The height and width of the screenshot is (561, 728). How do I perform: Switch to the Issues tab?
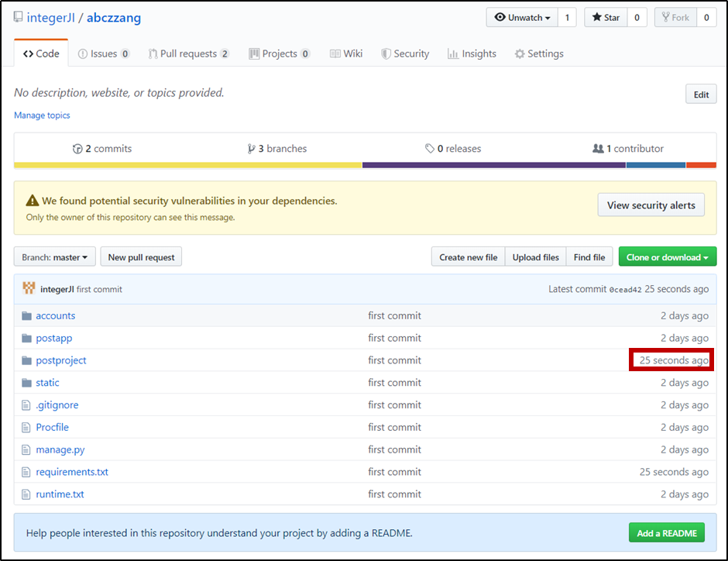(x=104, y=54)
